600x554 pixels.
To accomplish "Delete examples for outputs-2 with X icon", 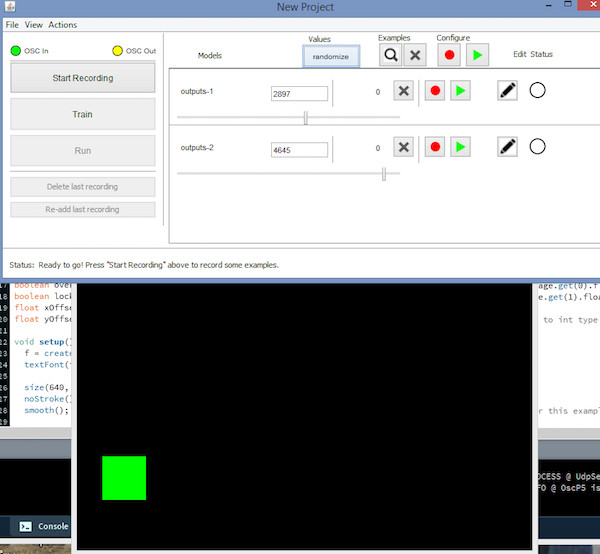I will coord(403,147).
